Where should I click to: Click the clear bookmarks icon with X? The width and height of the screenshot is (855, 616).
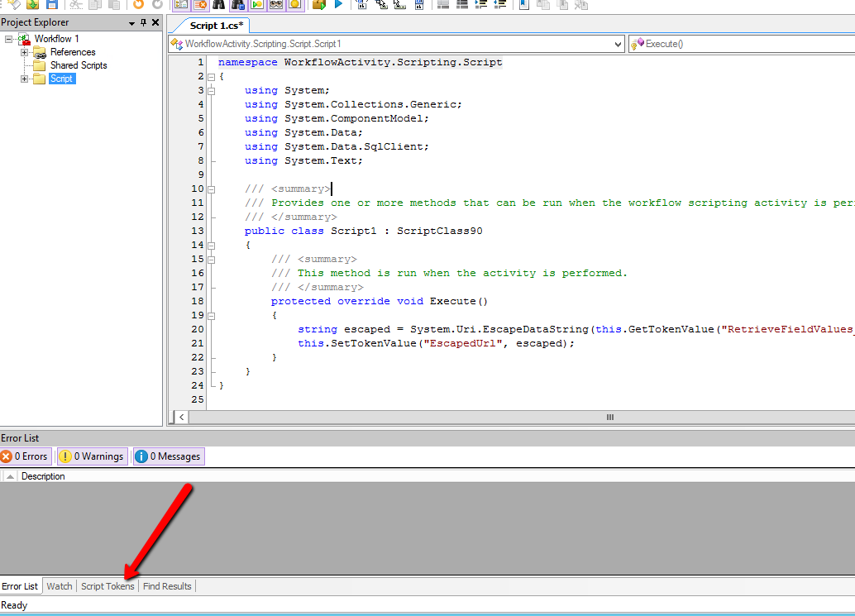(x=581, y=4)
